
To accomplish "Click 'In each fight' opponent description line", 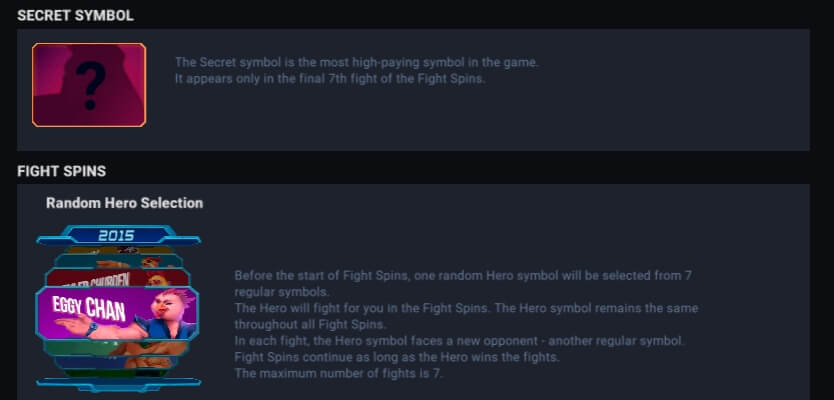I will click(x=460, y=341).
